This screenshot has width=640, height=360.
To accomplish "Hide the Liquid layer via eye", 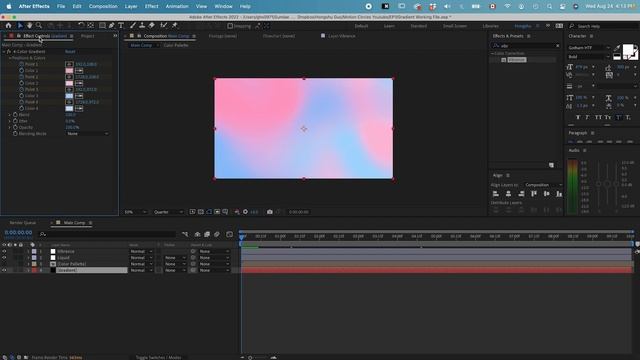I will 4,258.
